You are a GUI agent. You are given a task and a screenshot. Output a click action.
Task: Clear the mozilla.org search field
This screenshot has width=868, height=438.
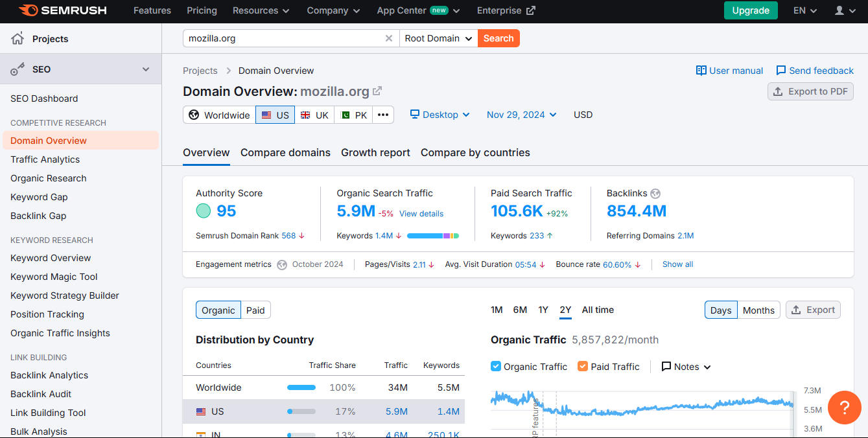(389, 38)
